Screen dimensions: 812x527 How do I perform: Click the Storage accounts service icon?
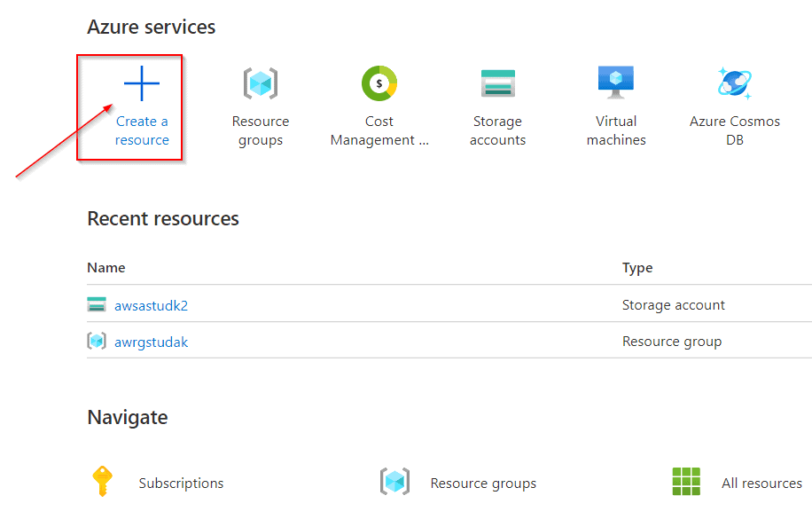497,83
